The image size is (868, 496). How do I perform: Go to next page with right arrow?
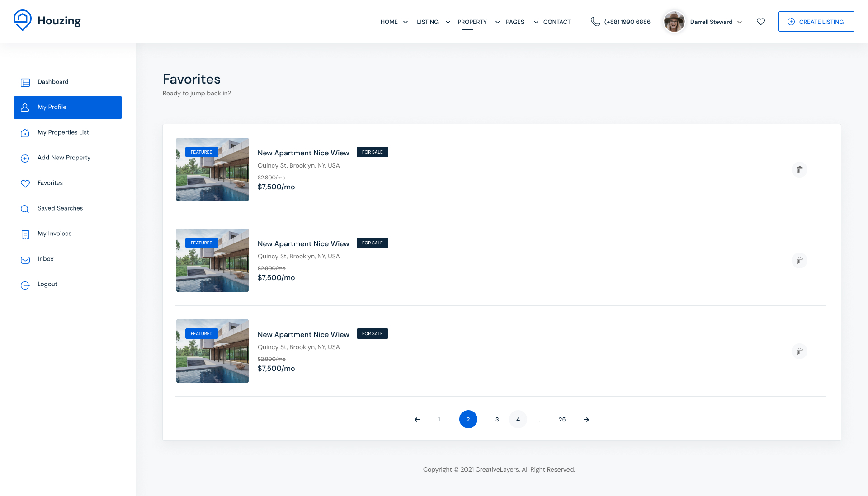pyautogui.click(x=586, y=420)
